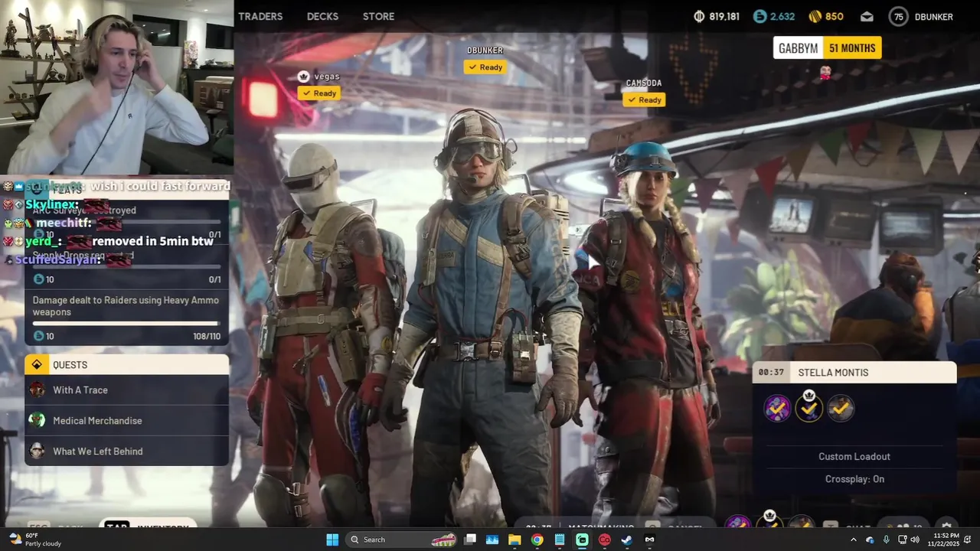Click the 51 MONTHS subscription badge

pos(852,48)
